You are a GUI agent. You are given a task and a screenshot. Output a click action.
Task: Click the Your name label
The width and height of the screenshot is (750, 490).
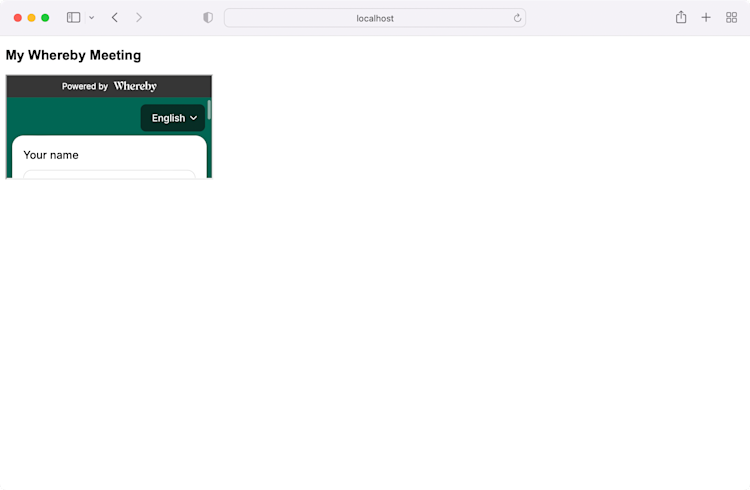(x=51, y=155)
